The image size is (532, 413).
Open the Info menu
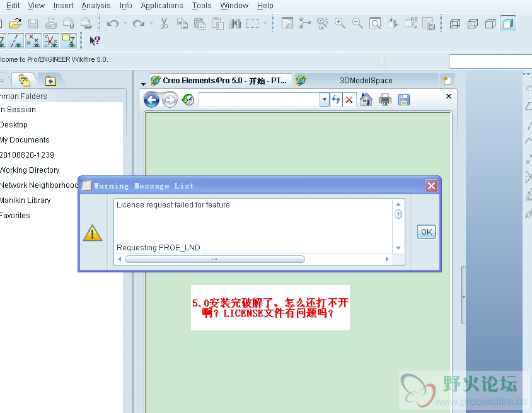click(x=126, y=6)
